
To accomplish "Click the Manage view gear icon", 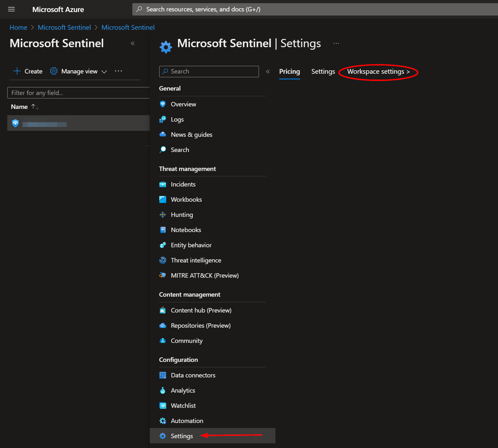I will point(54,71).
